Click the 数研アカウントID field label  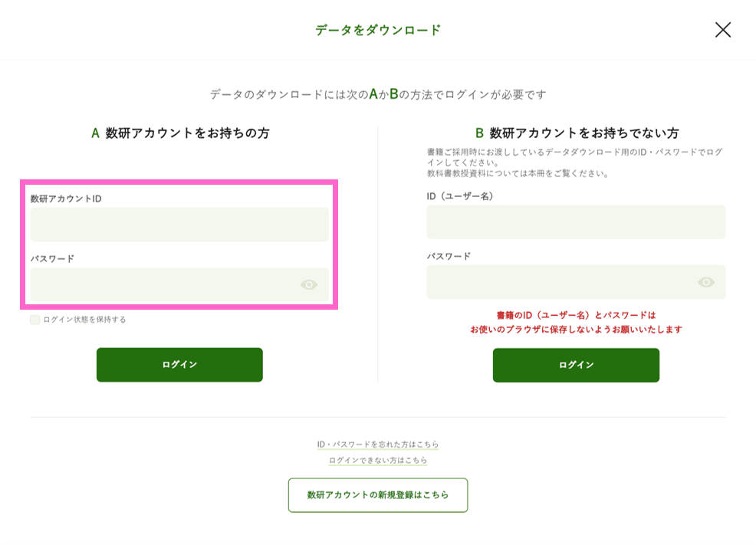tap(66, 199)
